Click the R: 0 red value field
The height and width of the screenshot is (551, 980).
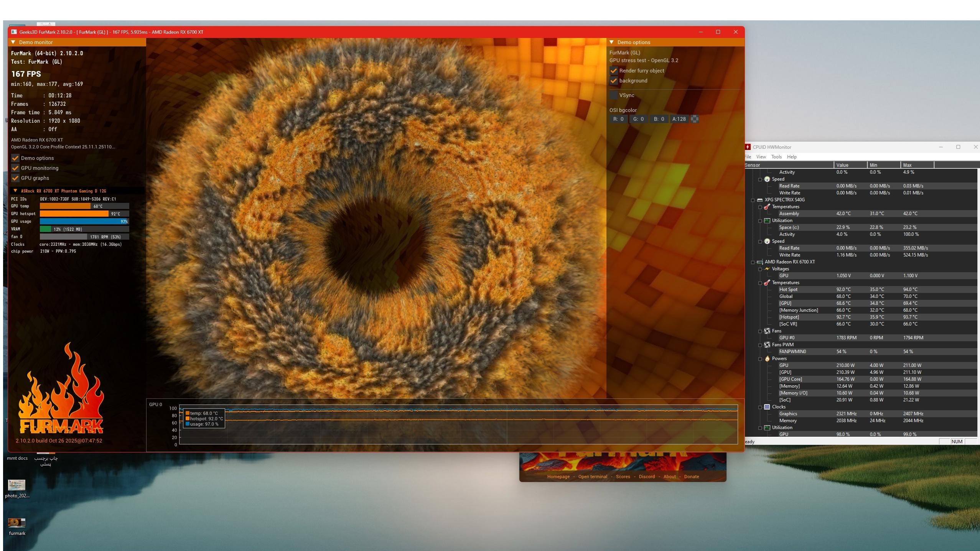point(618,119)
